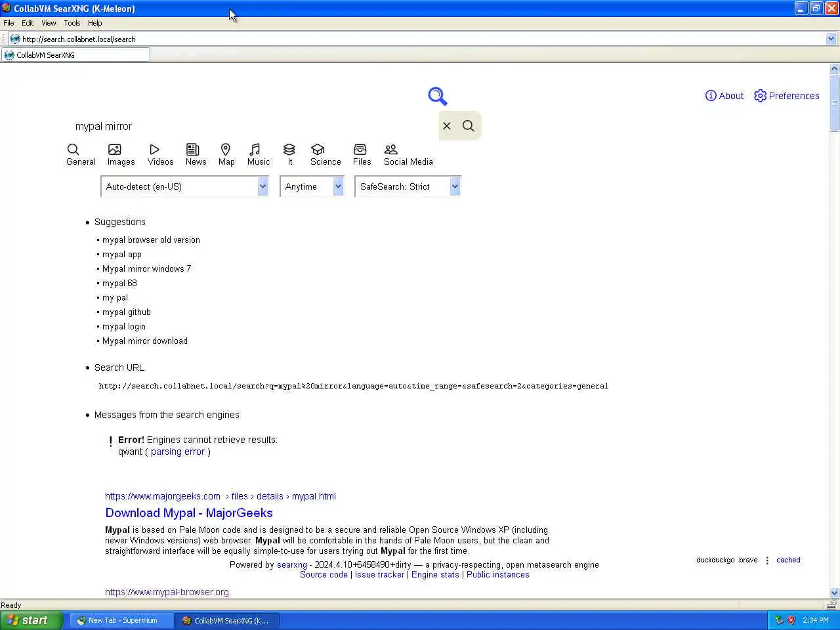Click the status bar icon at bottom right
Screen dimensions: 840x630
tap(832, 604)
